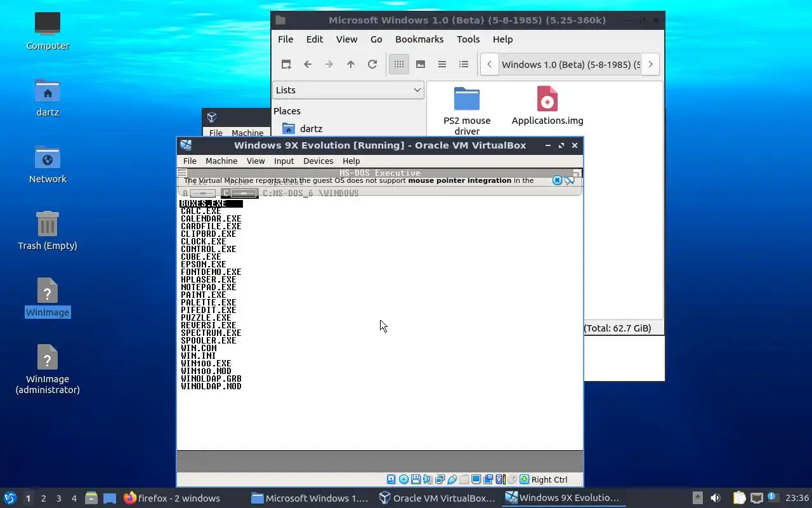The width and height of the screenshot is (812, 508).
Task: Open View menu in file manager
Action: [x=346, y=39]
